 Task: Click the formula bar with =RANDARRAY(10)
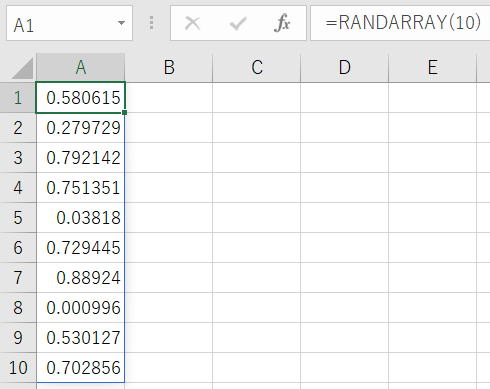tap(400, 23)
